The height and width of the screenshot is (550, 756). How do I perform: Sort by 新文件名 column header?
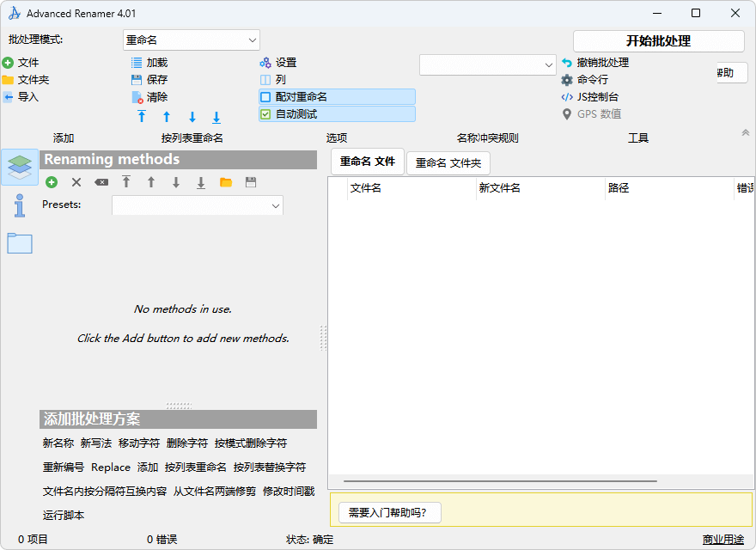[540, 188]
